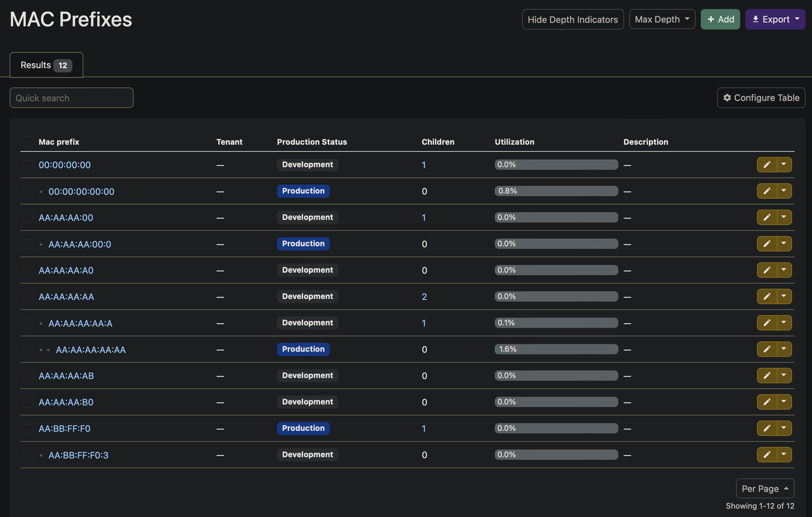Click the edit pencil icon for 00:00:00:00
The height and width of the screenshot is (517, 812).
767,165
